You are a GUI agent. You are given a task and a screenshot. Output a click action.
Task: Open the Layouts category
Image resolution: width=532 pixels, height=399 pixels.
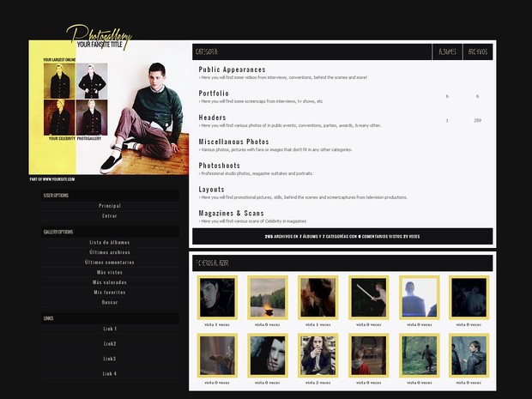(x=211, y=190)
